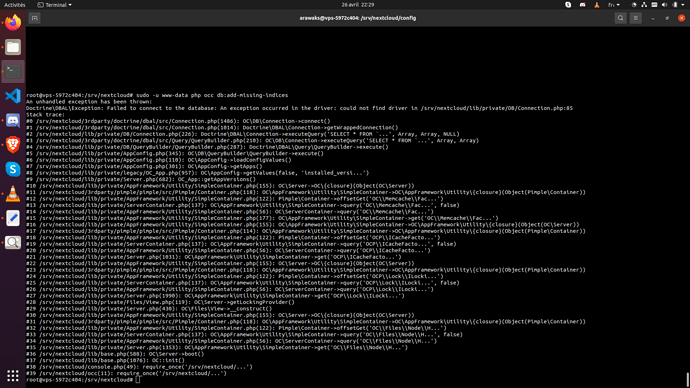This screenshot has height=388, width=690.
Task: Open the clock and calendar menu
Action: click(x=358, y=5)
